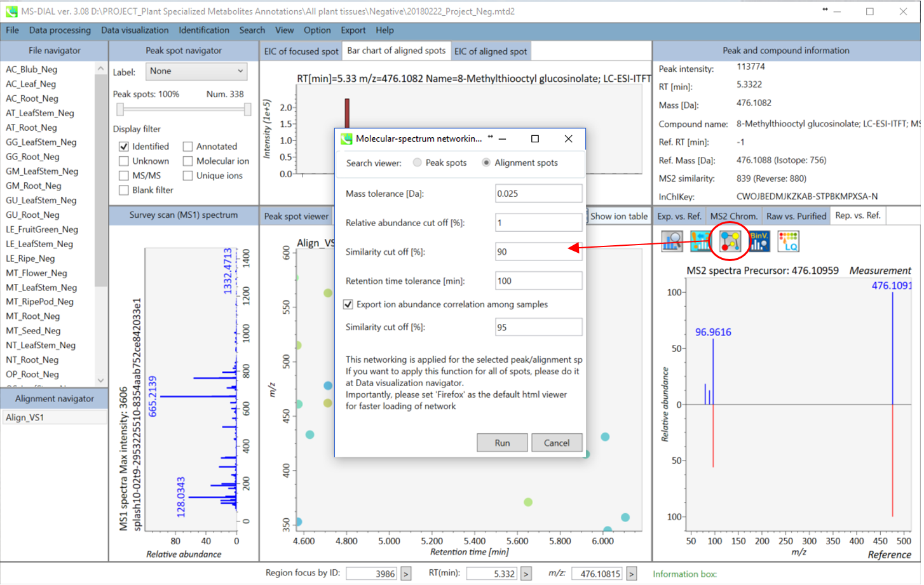Close the Molecular-spectrum networking dialog
Screen dimensions: 924x585
pyautogui.click(x=569, y=138)
